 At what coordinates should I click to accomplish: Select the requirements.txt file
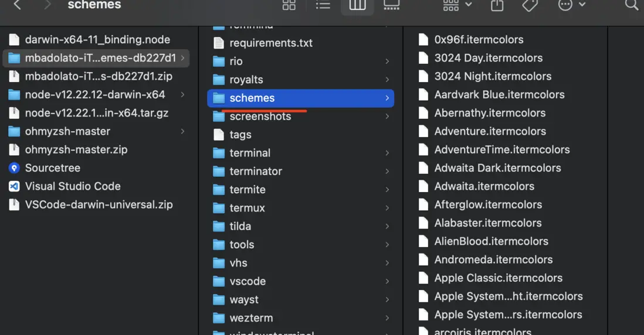click(270, 43)
